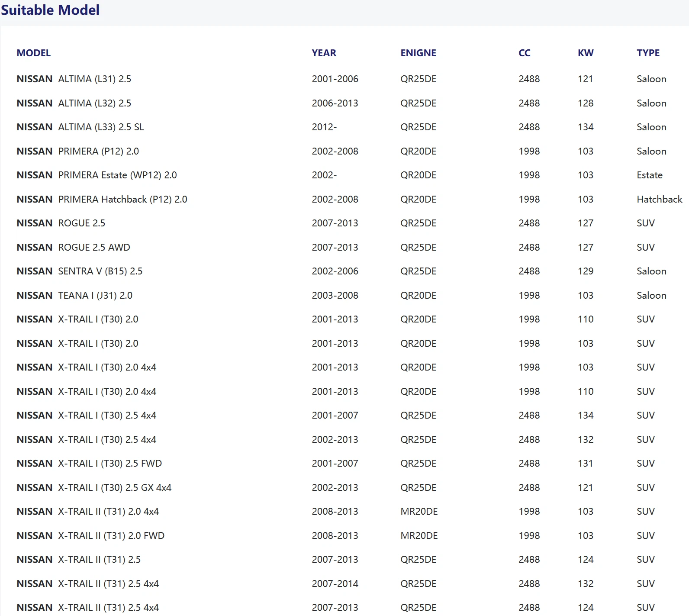
Task: Click the Hatchback type cell
Action: [659, 199]
